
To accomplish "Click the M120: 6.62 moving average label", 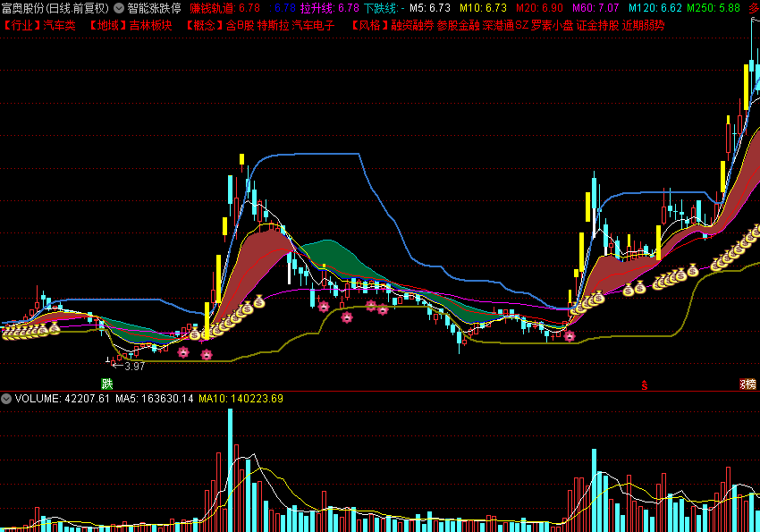I will click(x=655, y=8).
